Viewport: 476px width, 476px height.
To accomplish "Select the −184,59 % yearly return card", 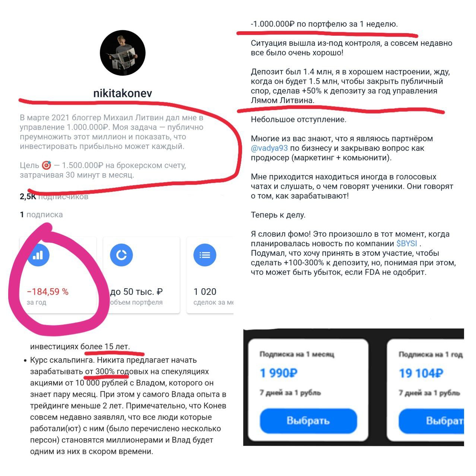I will click(x=58, y=275).
